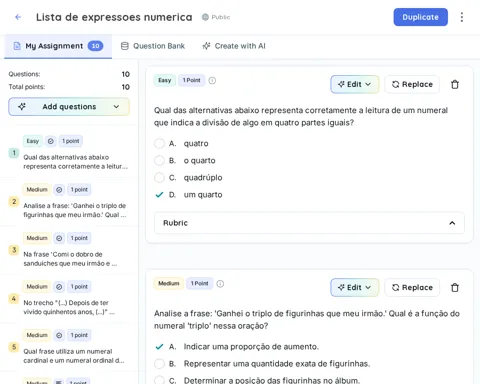Click question type icon for sidebar question 2
Screen dimensions: 480x384
coord(59,190)
